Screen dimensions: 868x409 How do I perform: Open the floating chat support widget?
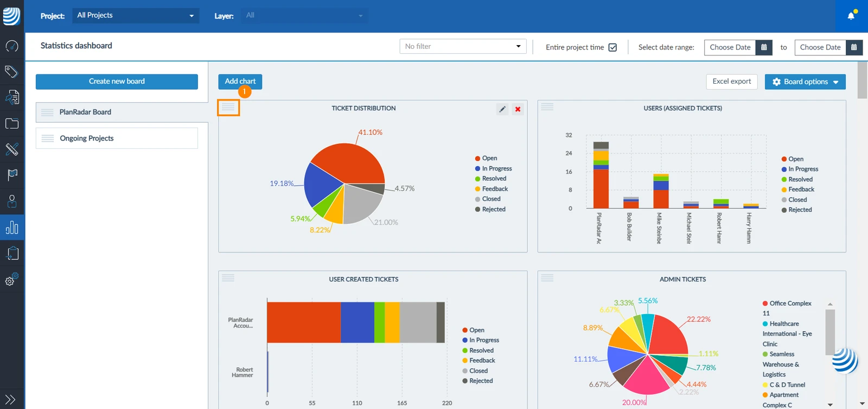pyautogui.click(x=844, y=360)
